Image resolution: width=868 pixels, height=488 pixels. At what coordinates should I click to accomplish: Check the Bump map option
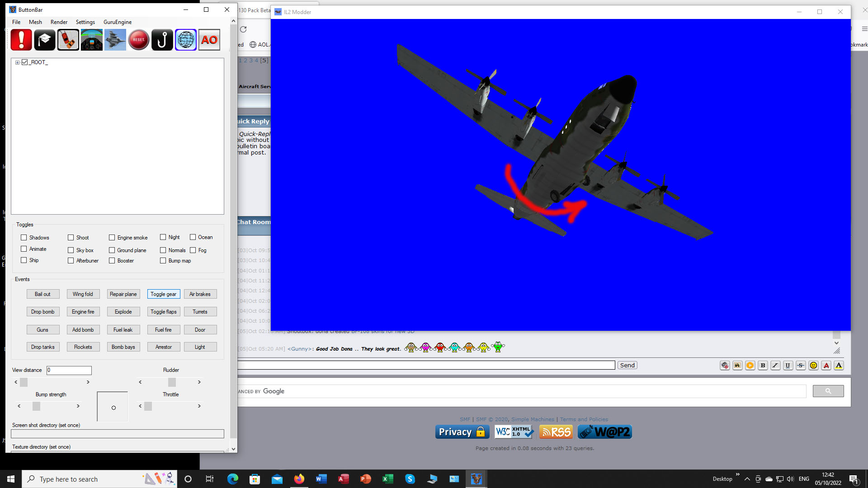click(x=163, y=261)
